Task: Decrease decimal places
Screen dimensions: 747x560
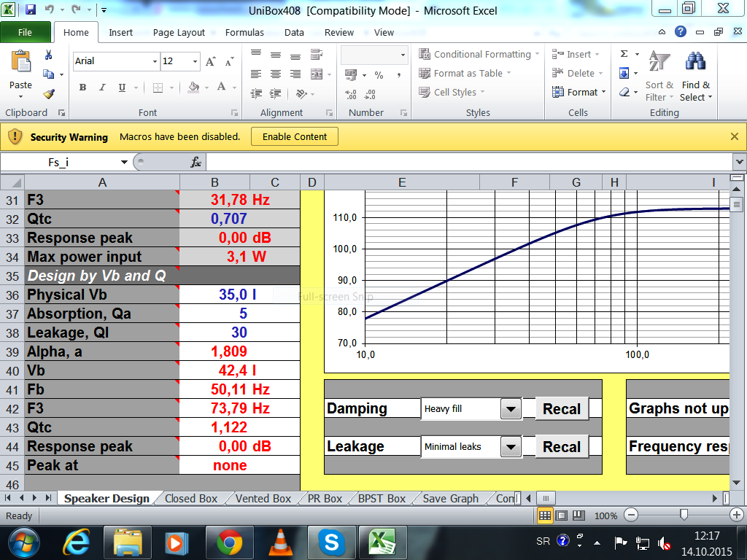Action: (x=370, y=94)
